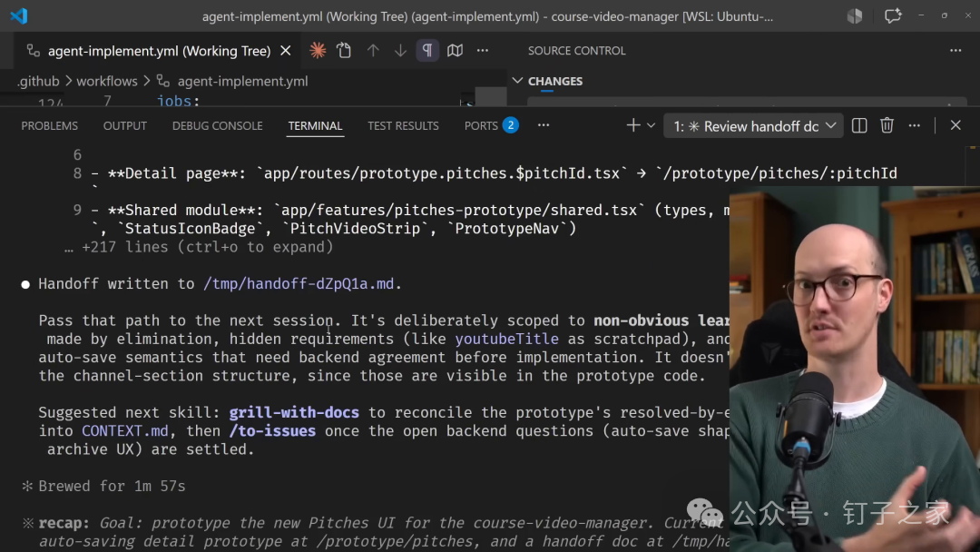Open the /tmp/handoff-dZpQ1a.md link
Image resolution: width=980 pixels, height=552 pixels.
tap(299, 284)
